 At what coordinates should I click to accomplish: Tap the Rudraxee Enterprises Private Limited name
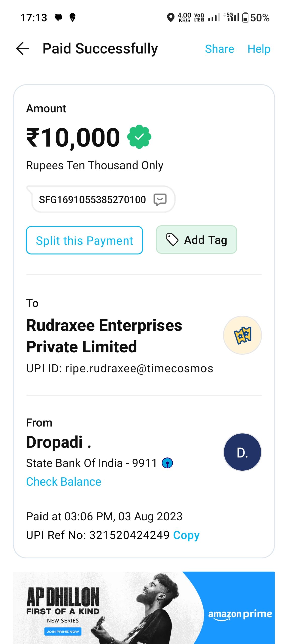pyautogui.click(x=104, y=336)
